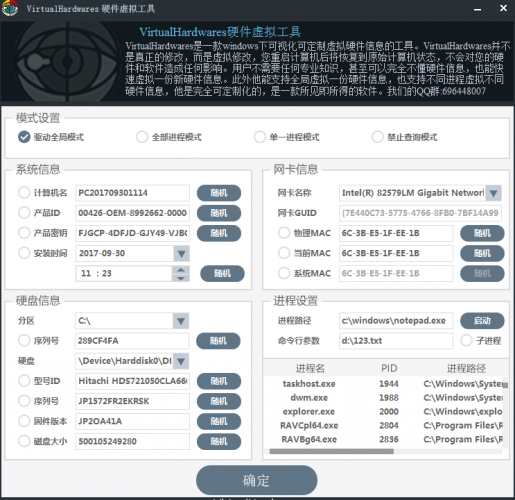Image resolution: width=515 pixels, height=500 pixels.
Task: Select the 单一进程模式 radio option
Action: [x=259, y=137]
